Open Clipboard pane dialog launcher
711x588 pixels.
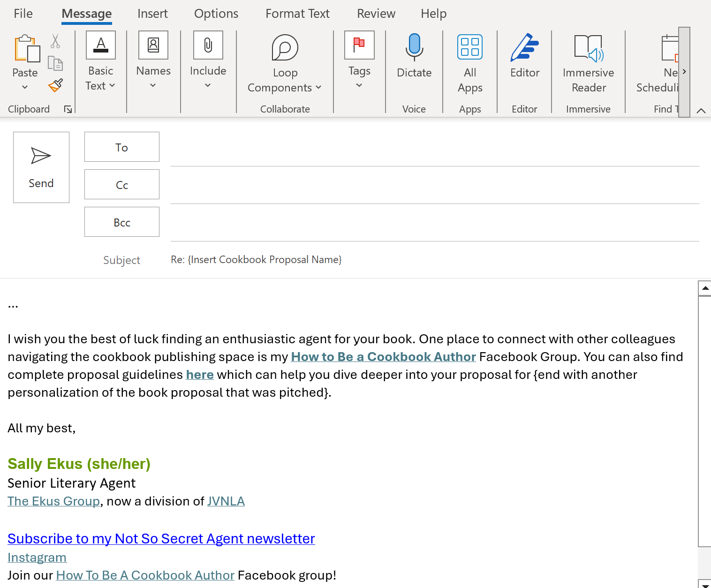pyautogui.click(x=68, y=109)
